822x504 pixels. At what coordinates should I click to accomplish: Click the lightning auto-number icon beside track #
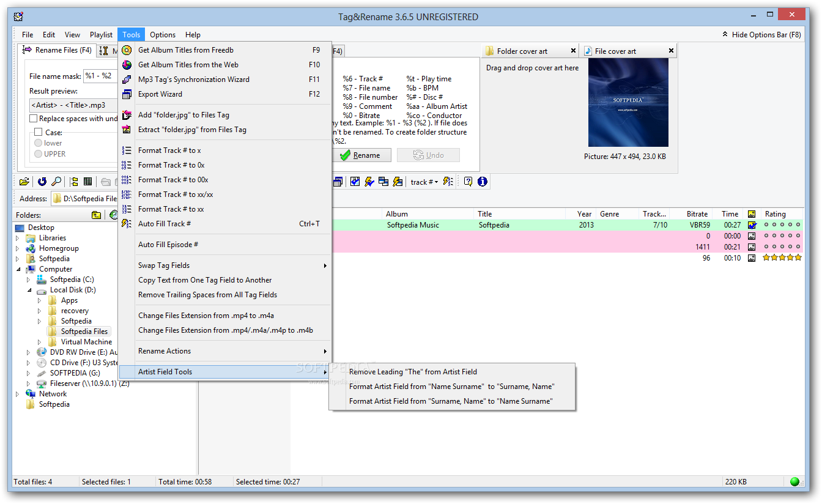(448, 182)
